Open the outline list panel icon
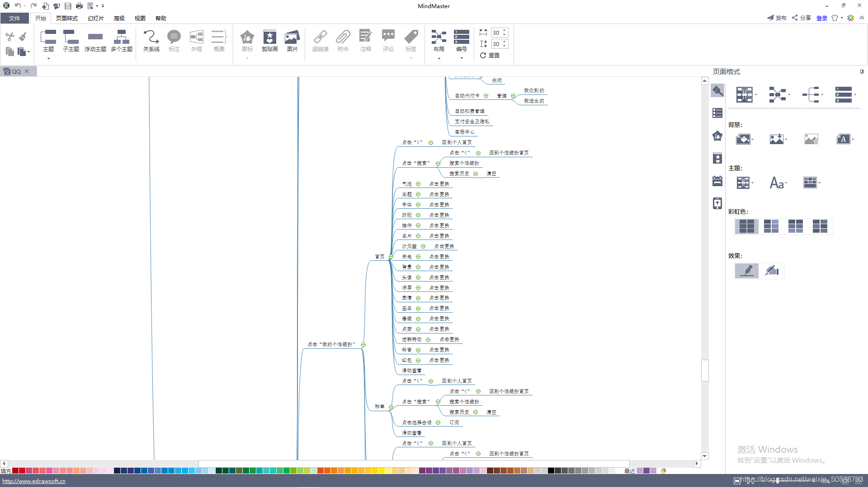The height and width of the screenshot is (488, 868). tap(717, 113)
